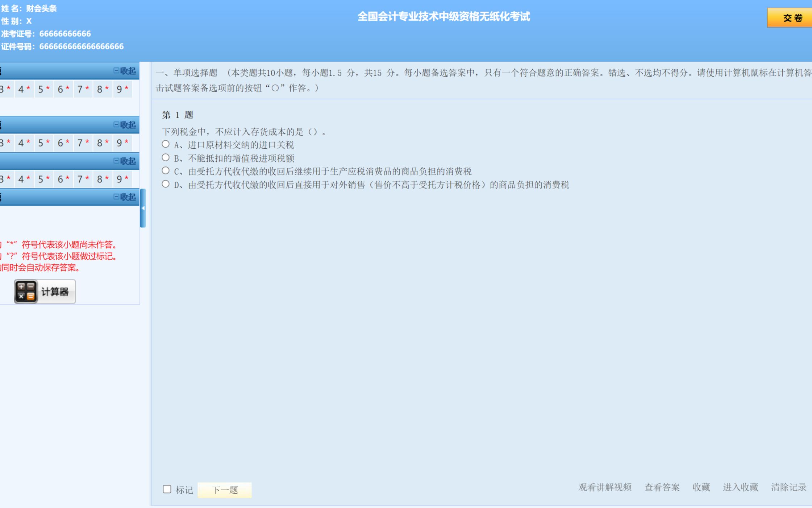
Task: Click 查看答案 to view the answer
Action: (x=662, y=487)
